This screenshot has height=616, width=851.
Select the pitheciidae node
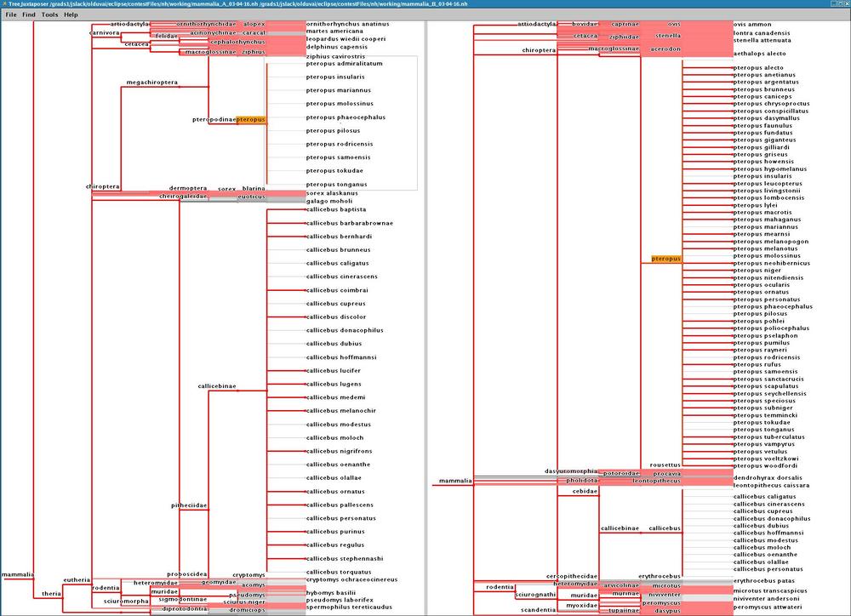point(189,505)
